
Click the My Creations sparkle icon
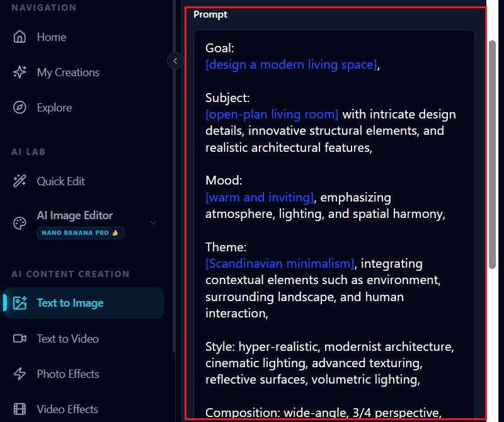[x=20, y=72]
